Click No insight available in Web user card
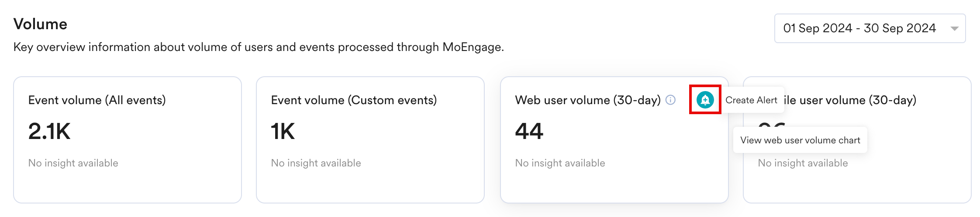 (x=560, y=163)
